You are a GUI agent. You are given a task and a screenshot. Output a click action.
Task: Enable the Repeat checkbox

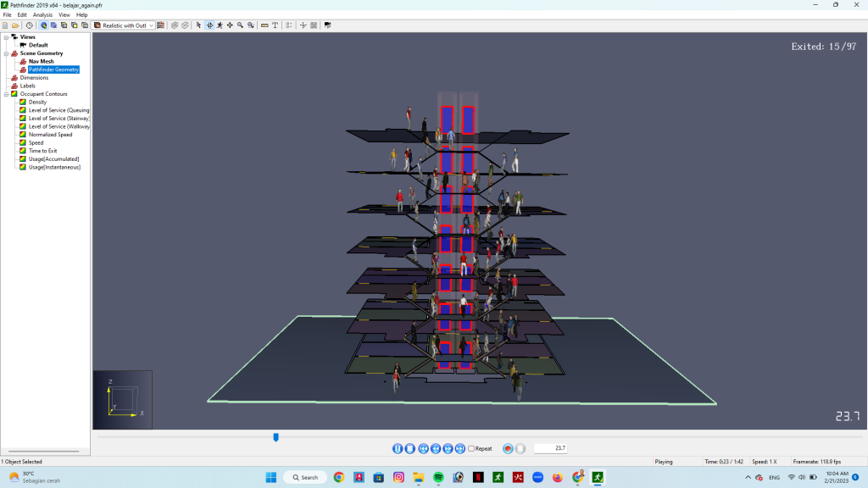point(471,448)
